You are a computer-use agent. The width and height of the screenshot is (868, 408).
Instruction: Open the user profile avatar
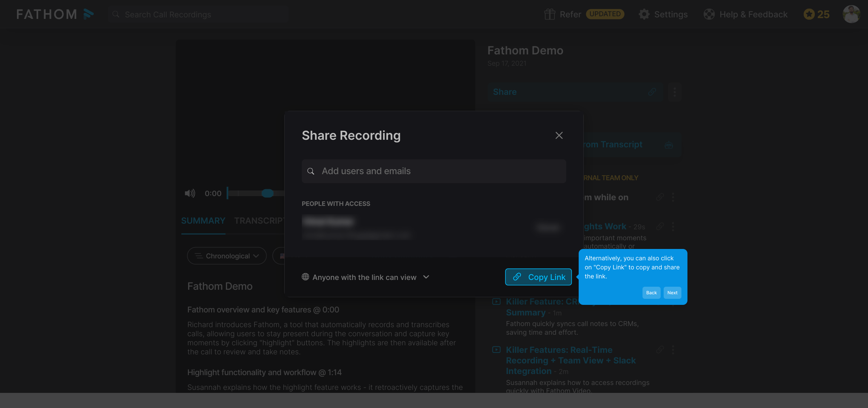tap(851, 14)
